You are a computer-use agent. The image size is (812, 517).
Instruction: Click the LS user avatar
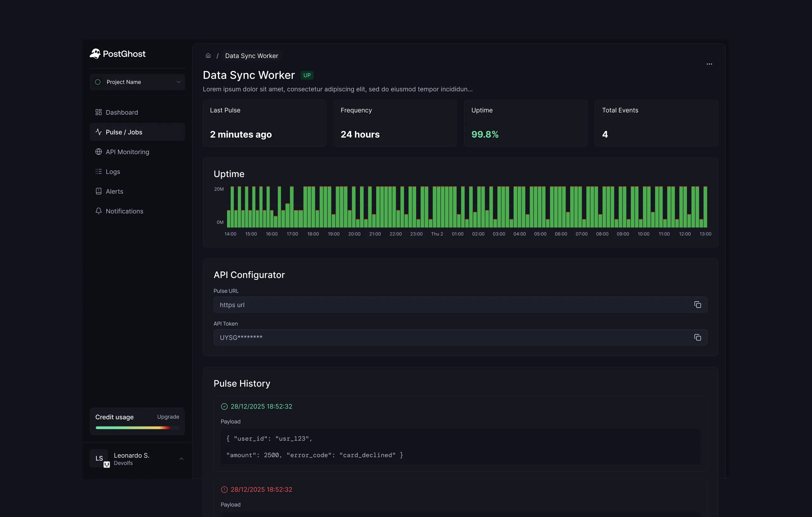[x=99, y=458]
